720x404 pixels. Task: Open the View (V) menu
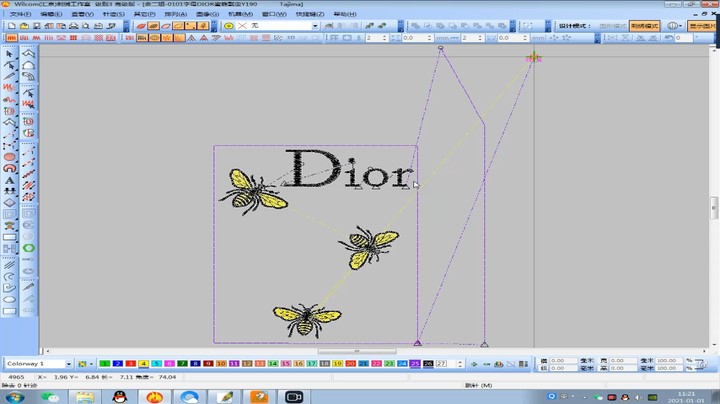tap(82, 14)
